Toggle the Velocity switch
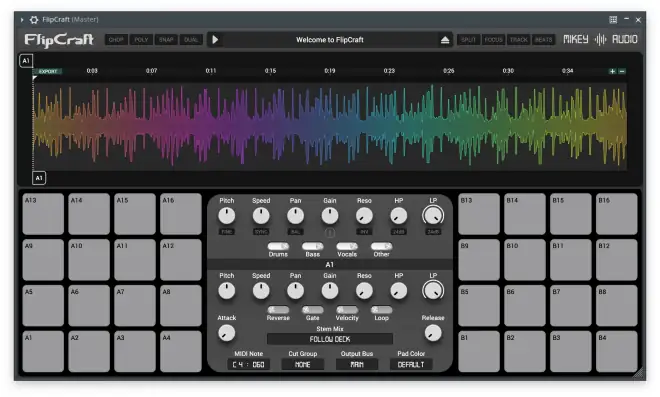Screen dimensions: 660x397 (x=347, y=310)
